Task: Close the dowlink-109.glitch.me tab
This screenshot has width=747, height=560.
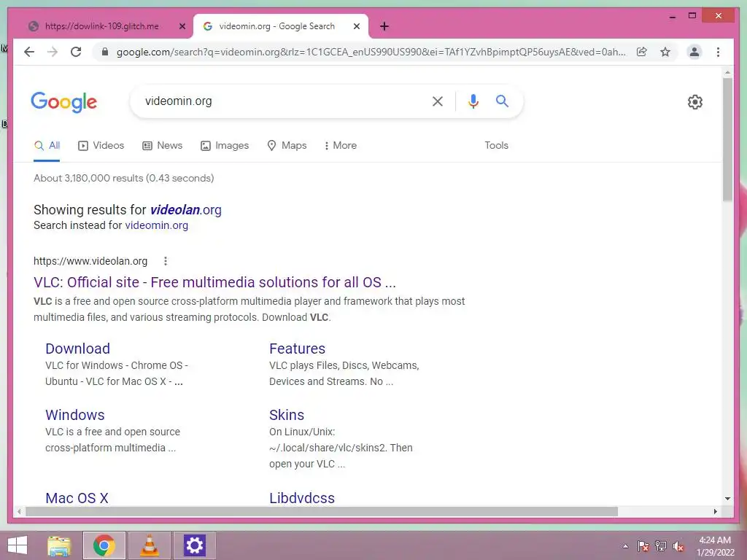Action: point(182,26)
